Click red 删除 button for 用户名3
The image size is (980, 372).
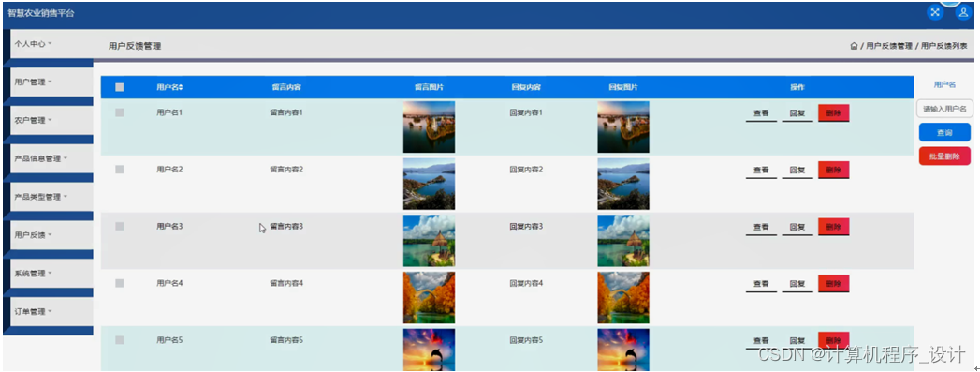834,227
